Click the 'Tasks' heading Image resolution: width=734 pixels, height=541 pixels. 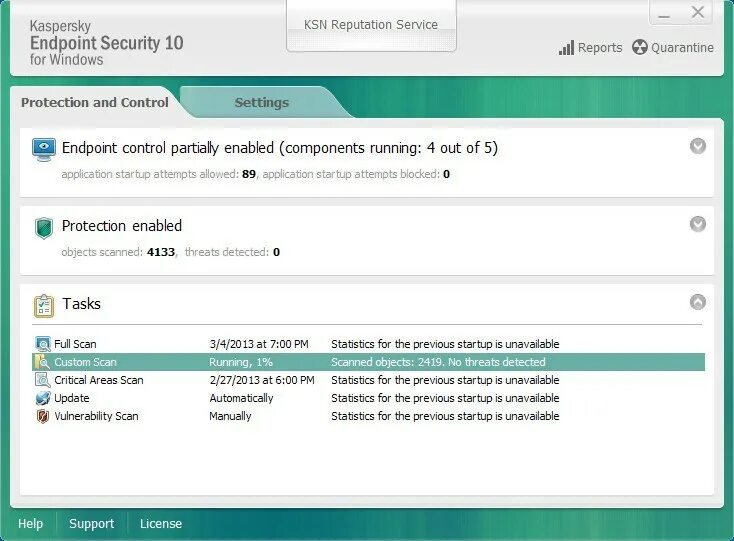pos(81,304)
